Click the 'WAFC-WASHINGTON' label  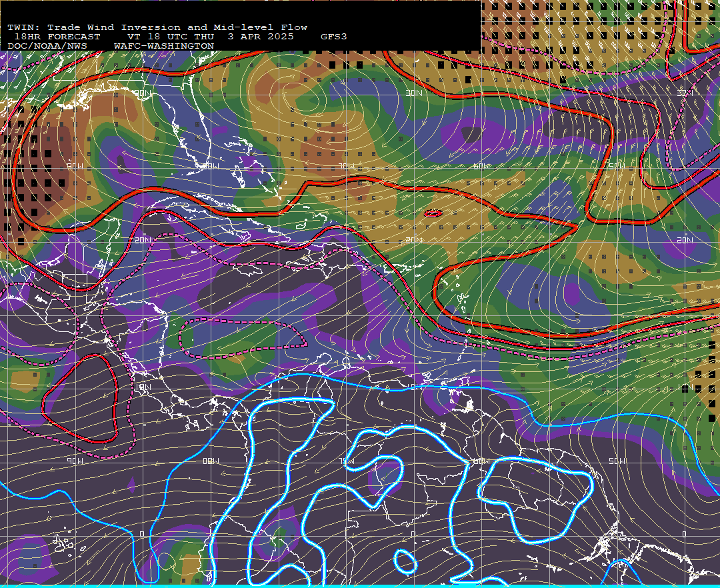click(163, 47)
